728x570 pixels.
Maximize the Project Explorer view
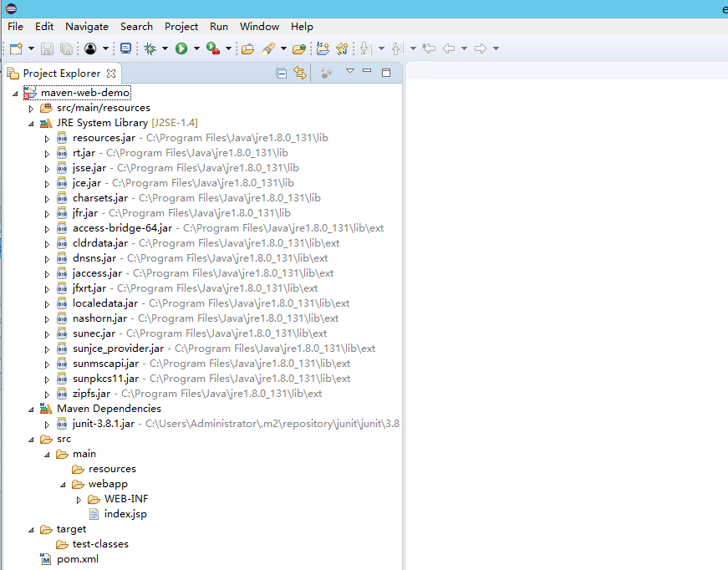pos(386,73)
